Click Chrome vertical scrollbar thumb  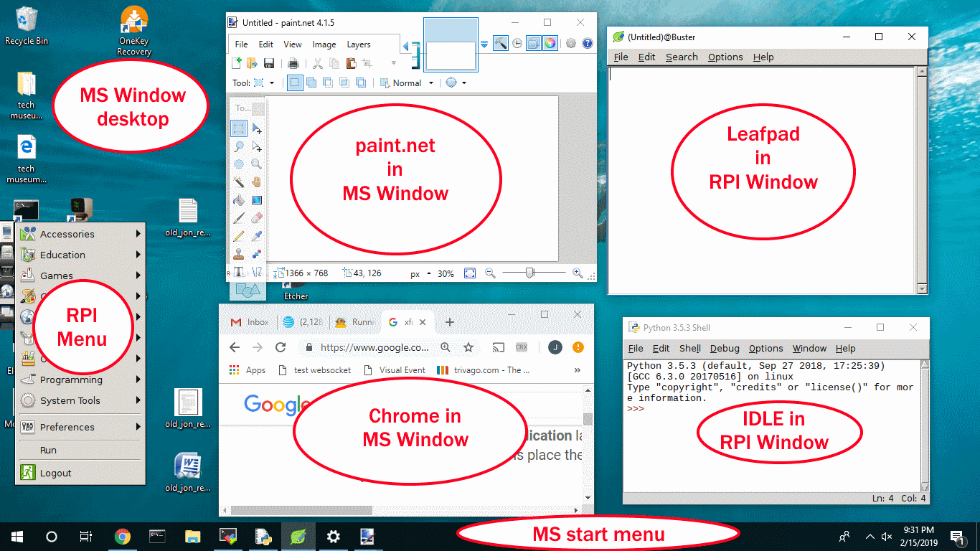click(x=588, y=419)
